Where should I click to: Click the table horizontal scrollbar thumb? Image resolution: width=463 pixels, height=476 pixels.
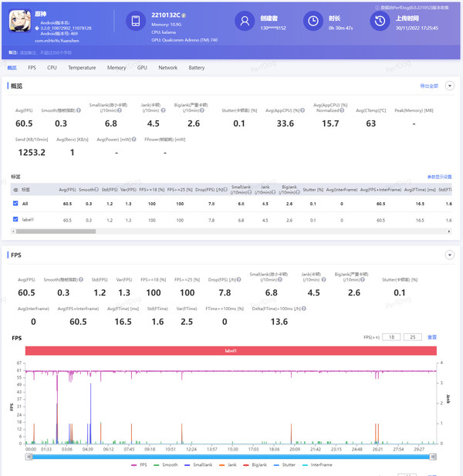(x=56, y=231)
